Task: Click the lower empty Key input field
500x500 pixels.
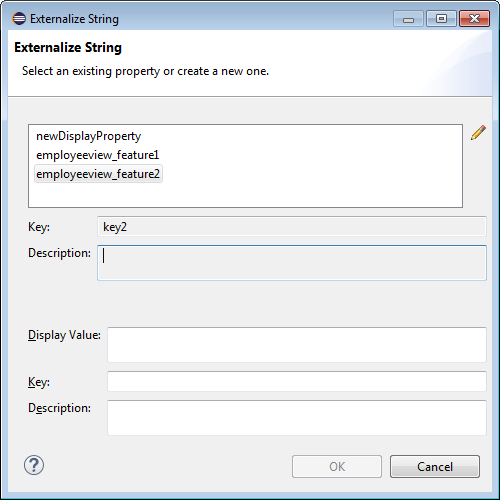Action: [x=297, y=381]
